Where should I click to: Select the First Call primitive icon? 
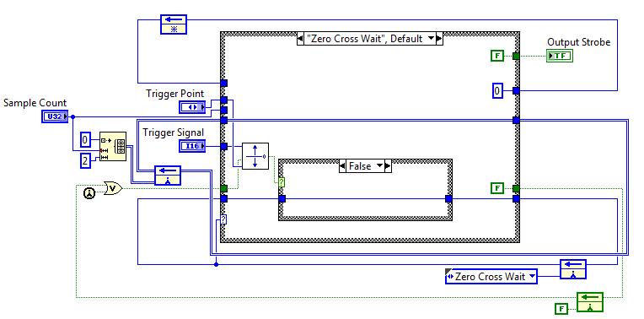(89, 192)
